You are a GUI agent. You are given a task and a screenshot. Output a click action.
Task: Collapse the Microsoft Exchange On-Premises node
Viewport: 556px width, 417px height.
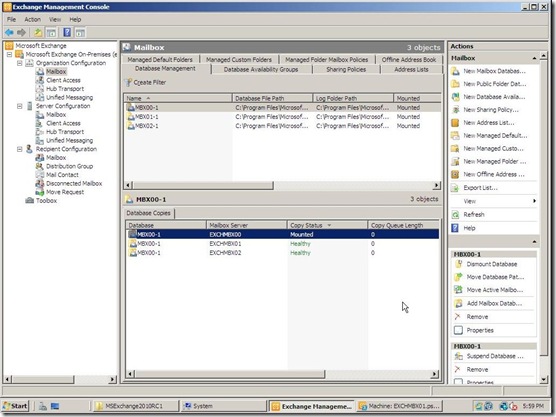10,55
